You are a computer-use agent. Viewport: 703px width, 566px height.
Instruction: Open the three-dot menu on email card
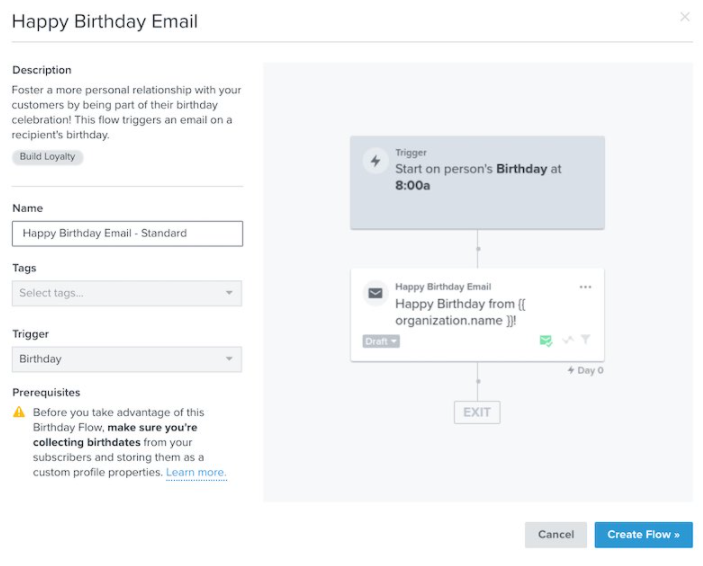585,287
